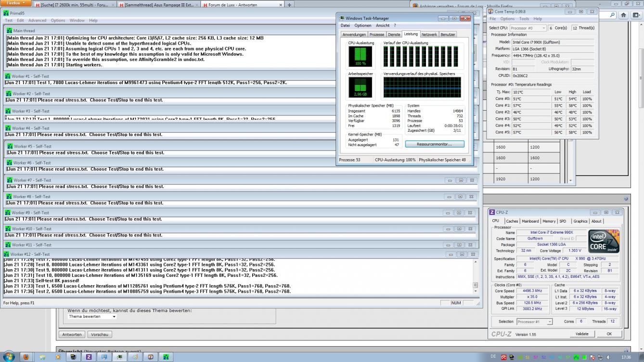Click Core Temp title bar icon
The height and width of the screenshot is (362, 644).
tap(490, 11)
